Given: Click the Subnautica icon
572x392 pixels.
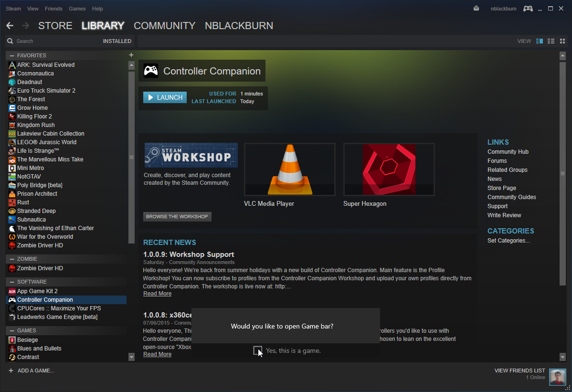Looking at the screenshot, I should coord(12,220).
